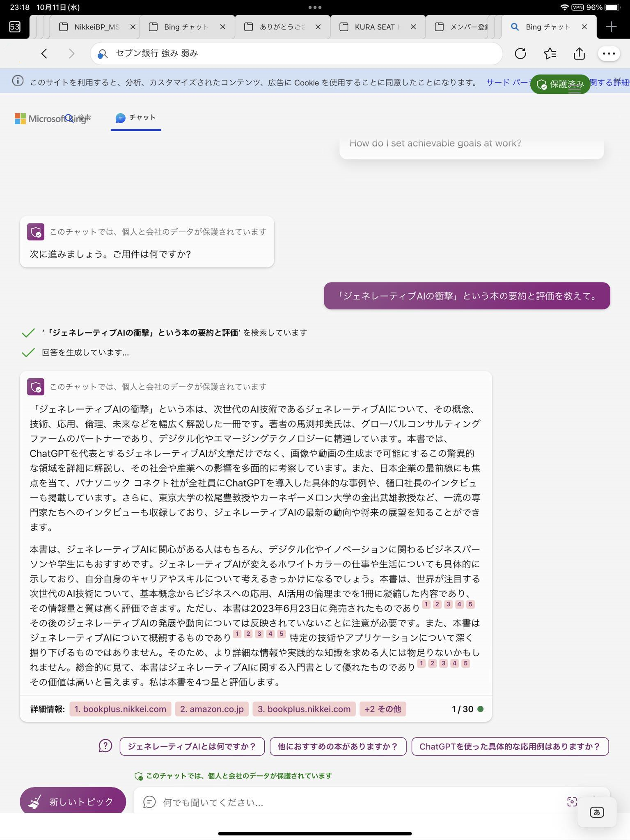The image size is (630, 840).
Task: Expand +2 その他 source list
Action: tap(383, 709)
